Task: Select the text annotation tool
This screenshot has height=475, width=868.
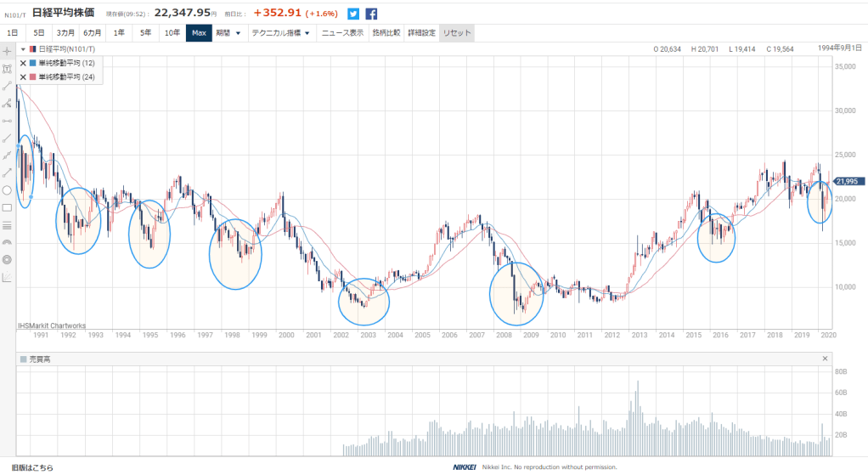Action: (x=7, y=68)
